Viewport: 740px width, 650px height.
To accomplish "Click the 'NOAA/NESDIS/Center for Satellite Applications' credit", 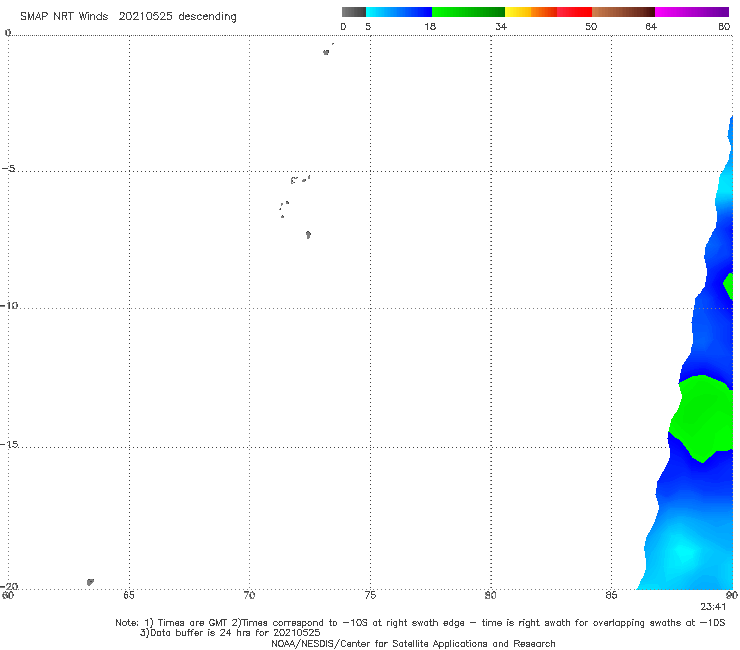I will [x=413, y=643].
